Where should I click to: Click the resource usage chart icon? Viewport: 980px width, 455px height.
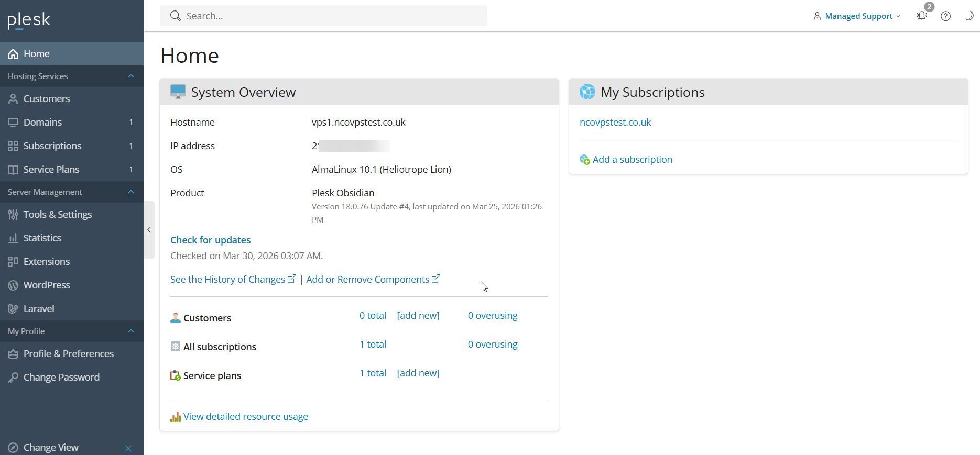click(x=176, y=417)
